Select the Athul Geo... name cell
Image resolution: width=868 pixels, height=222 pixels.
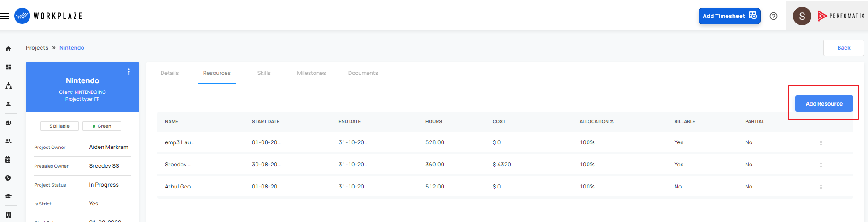pos(180,187)
